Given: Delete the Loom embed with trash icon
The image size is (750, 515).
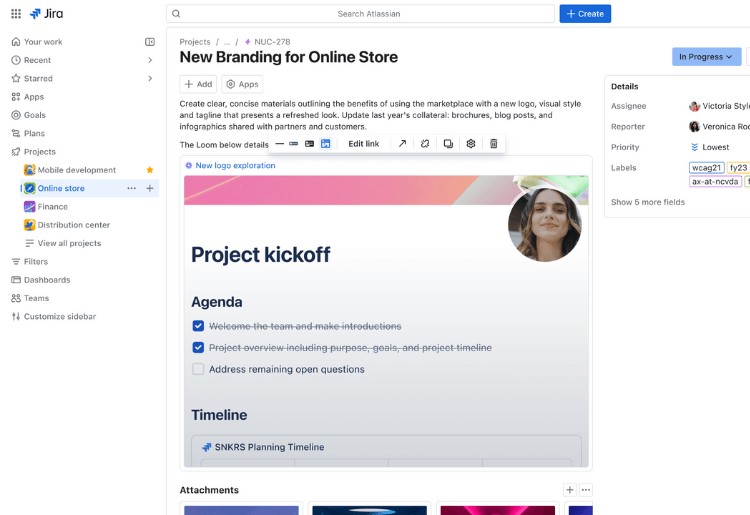Looking at the screenshot, I should point(493,144).
